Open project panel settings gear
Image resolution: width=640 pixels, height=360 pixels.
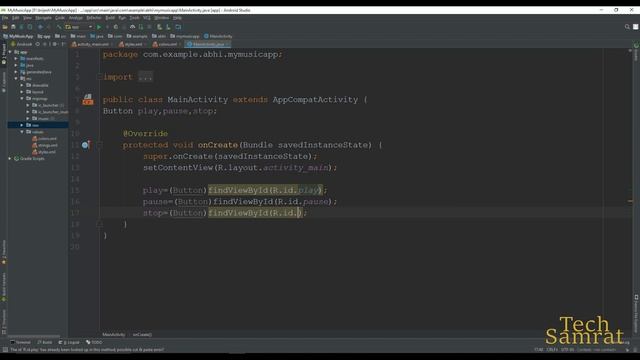pyautogui.click(x=55, y=44)
